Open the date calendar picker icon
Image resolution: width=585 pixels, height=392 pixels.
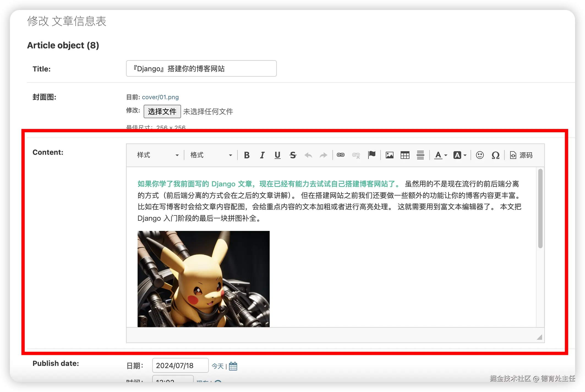click(233, 366)
